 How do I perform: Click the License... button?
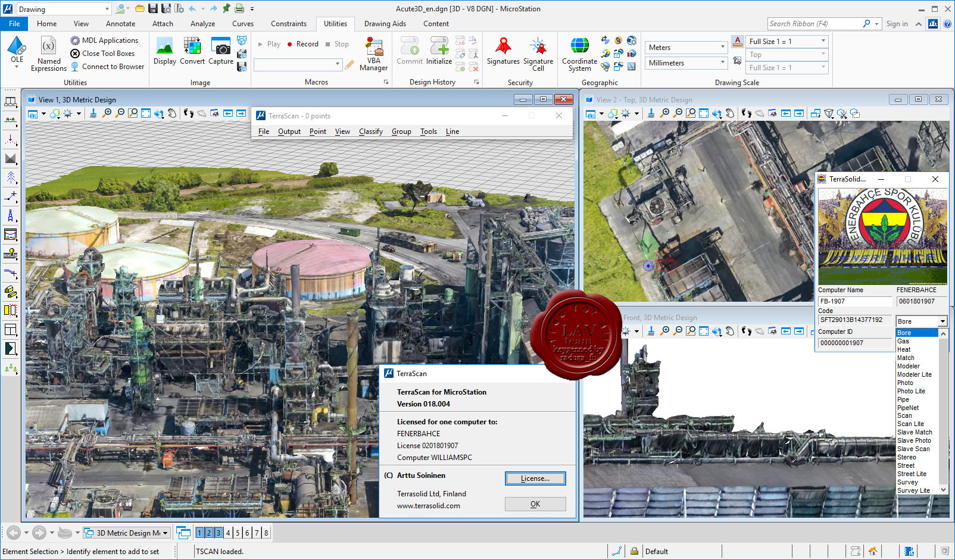(535, 478)
